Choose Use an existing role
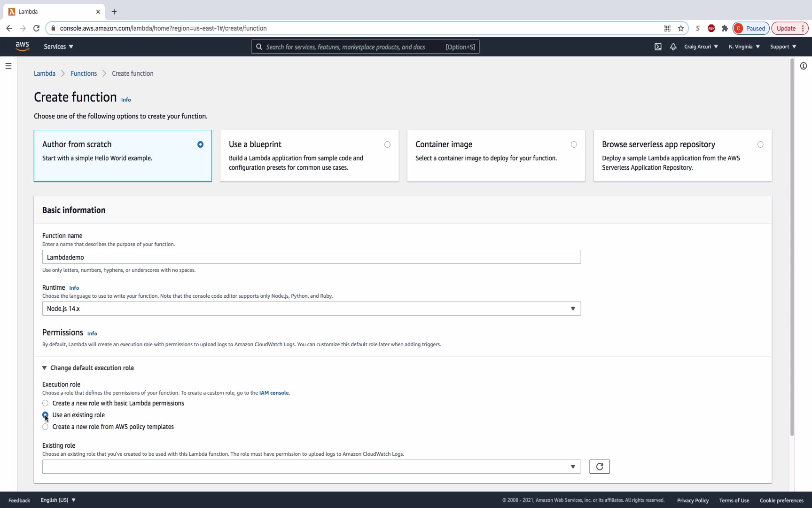The image size is (812, 508). [45, 415]
